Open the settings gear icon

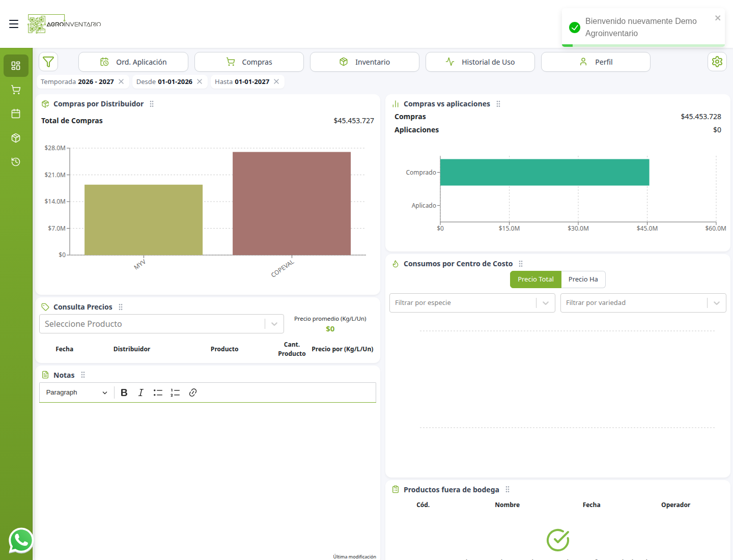pyautogui.click(x=717, y=62)
